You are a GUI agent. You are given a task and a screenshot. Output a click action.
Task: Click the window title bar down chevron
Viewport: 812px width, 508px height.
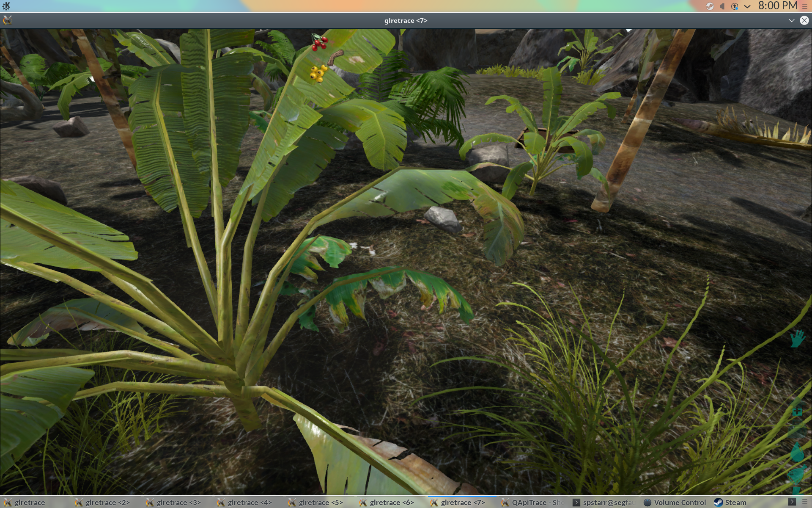(x=791, y=20)
